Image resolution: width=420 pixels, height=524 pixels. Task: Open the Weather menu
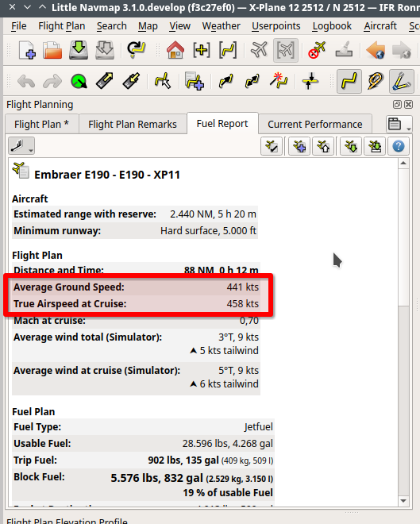(x=221, y=26)
